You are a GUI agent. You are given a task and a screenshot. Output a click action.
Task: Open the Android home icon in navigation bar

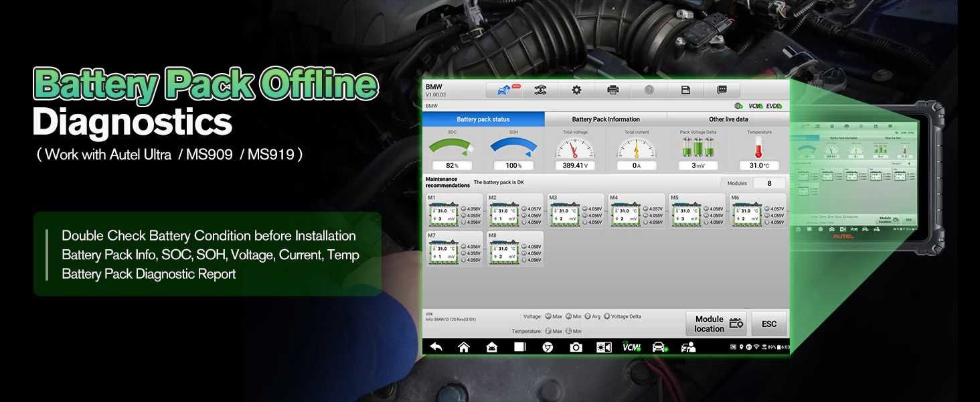492,346
